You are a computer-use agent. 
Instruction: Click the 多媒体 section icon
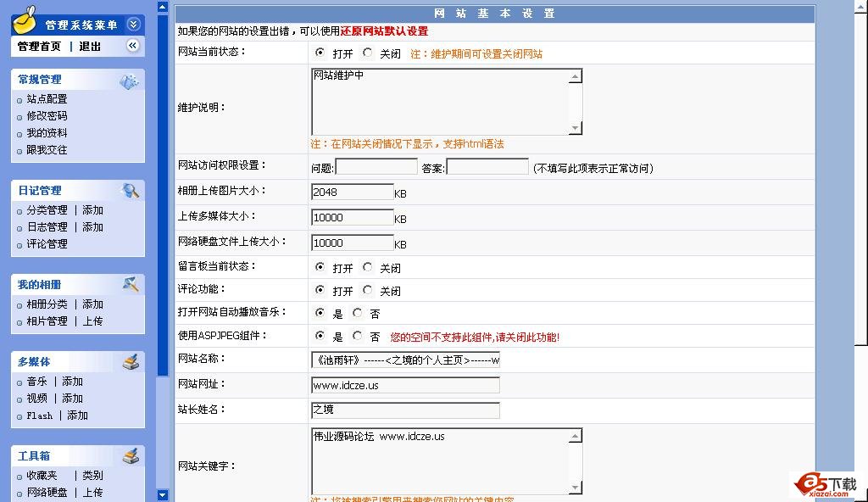click(x=130, y=362)
